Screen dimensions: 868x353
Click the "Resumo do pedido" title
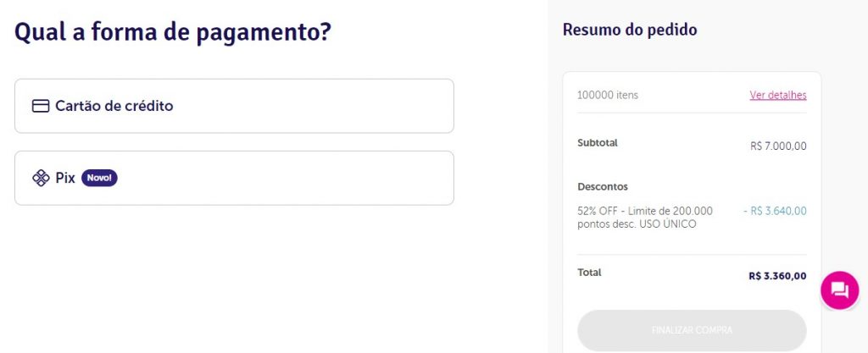coord(629,30)
